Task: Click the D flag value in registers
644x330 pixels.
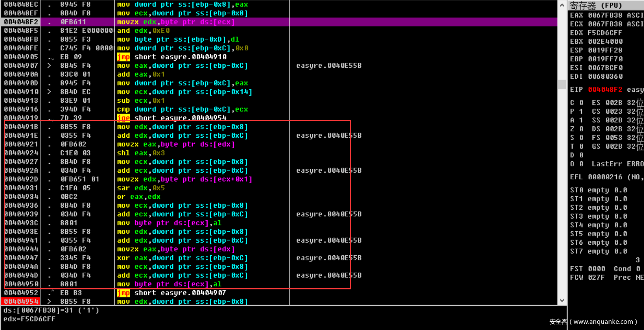Action: pyautogui.click(x=581, y=155)
